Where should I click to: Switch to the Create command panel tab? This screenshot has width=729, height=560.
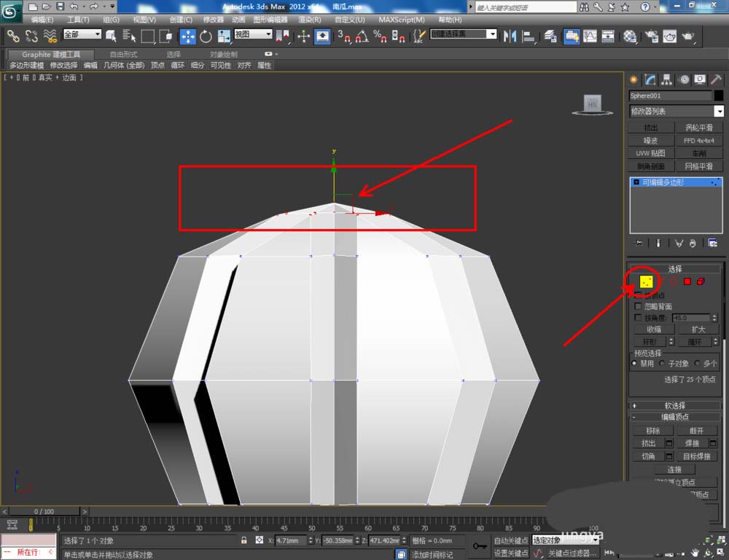(x=634, y=79)
